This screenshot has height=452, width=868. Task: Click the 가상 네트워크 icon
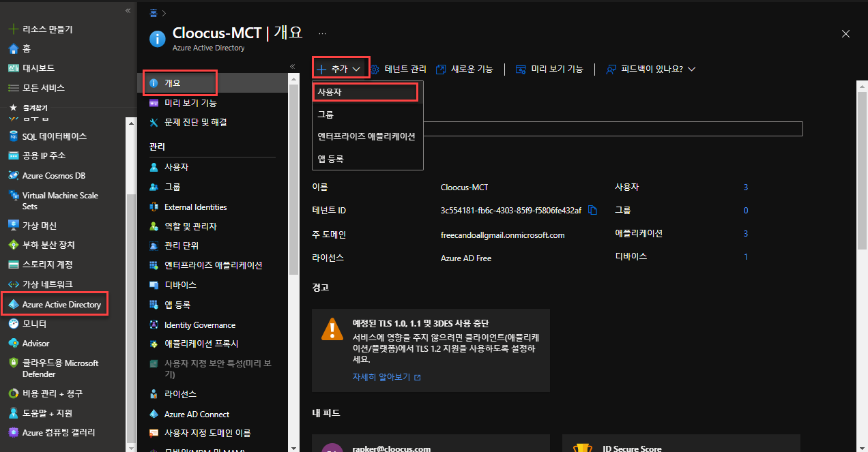tap(13, 284)
